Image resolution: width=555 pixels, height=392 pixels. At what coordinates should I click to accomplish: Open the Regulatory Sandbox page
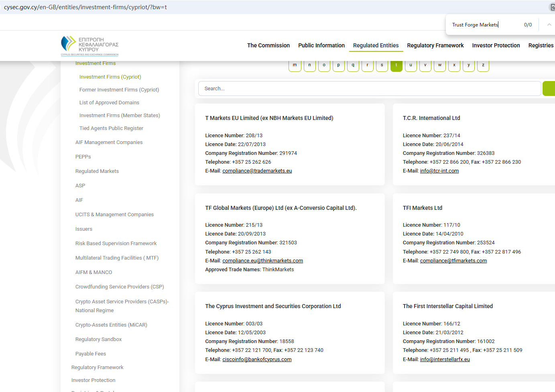tap(98, 339)
